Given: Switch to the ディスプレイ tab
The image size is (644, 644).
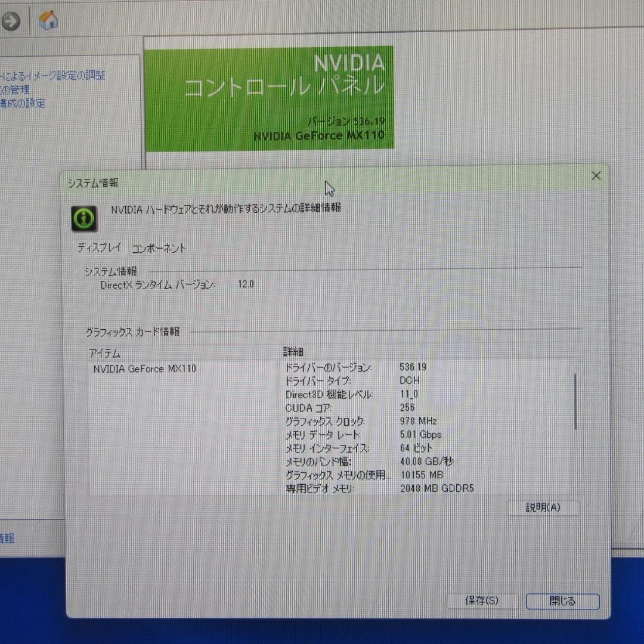Looking at the screenshot, I should click(x=100, y=247).
